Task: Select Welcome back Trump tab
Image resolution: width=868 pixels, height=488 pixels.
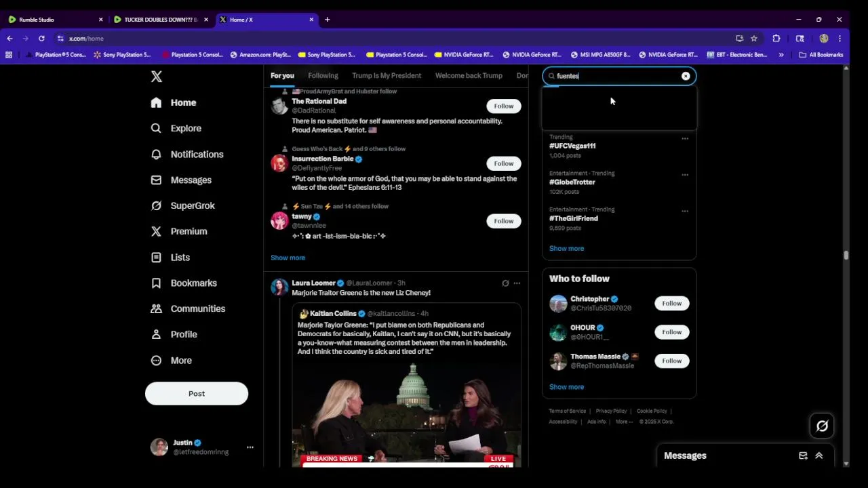Action: click(x=469, y=76)
